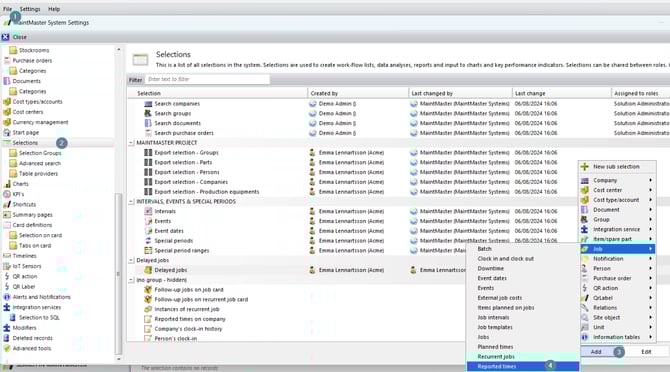Click the QR action icon in sidebar
The image size is (670, 372).
(x=7, y=276)
